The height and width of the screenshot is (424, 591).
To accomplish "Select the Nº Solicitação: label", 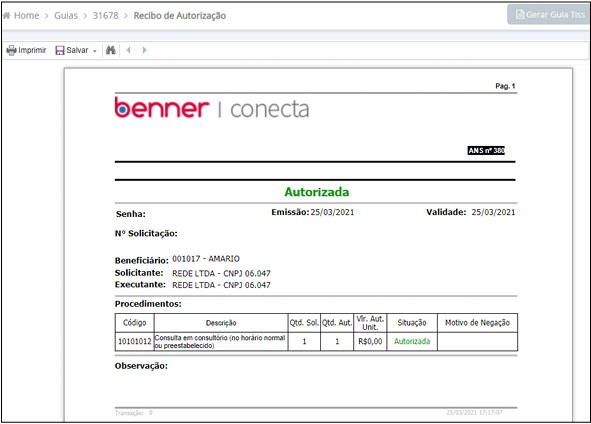I will point(146,233).
